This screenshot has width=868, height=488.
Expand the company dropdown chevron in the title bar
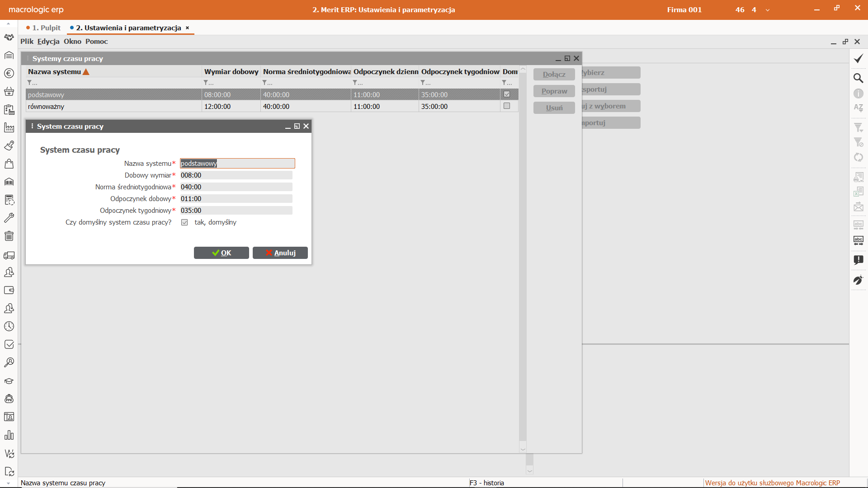[768, 10]
